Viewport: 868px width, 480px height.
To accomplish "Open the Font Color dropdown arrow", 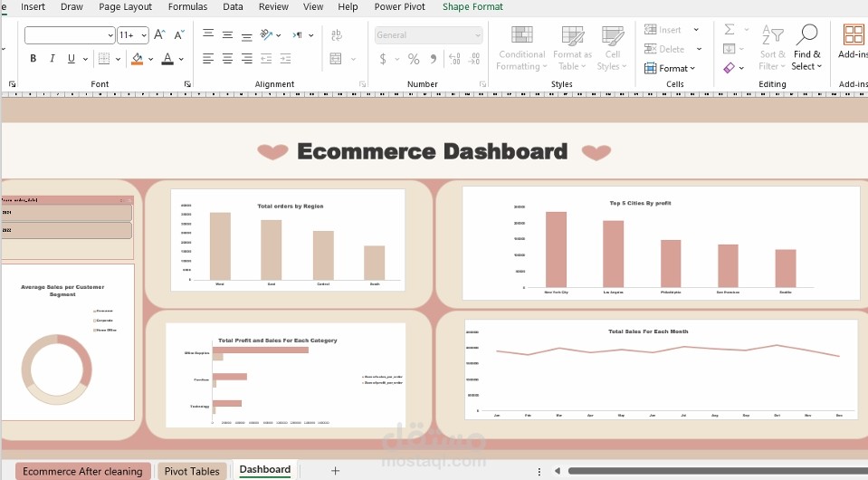I will tap(181, 59).
